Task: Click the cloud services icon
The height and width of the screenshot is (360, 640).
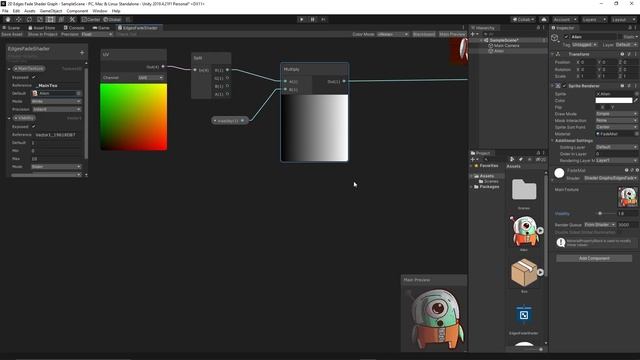Action: tap(544, 19)
